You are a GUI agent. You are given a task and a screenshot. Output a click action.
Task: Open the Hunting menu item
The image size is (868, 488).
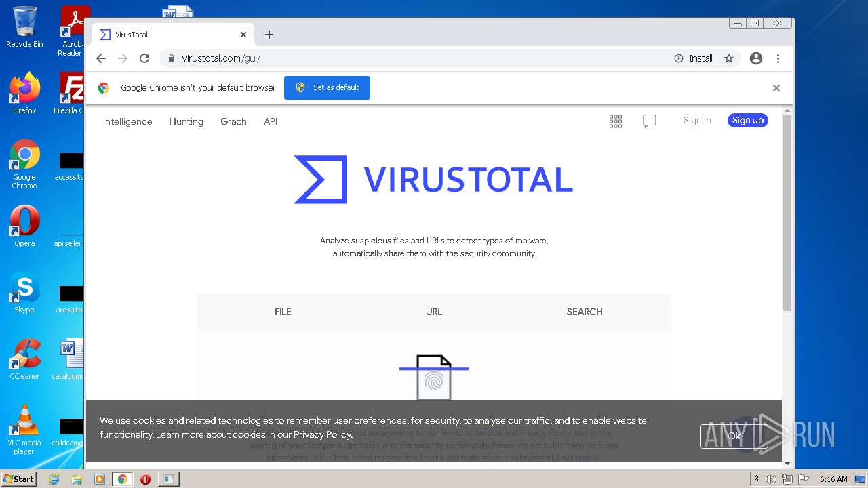(x=186, y=121)
